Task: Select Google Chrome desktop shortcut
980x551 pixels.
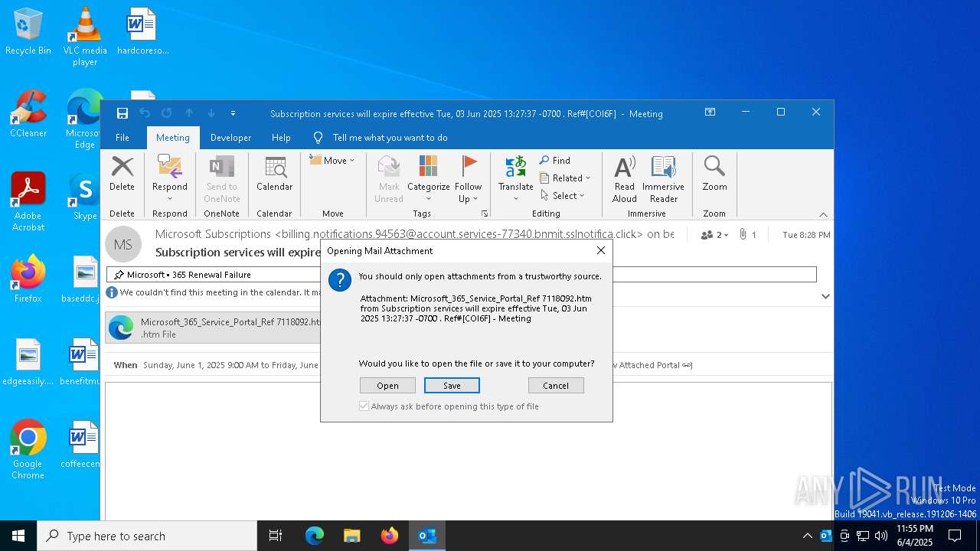Action: (x=28, y=449)
